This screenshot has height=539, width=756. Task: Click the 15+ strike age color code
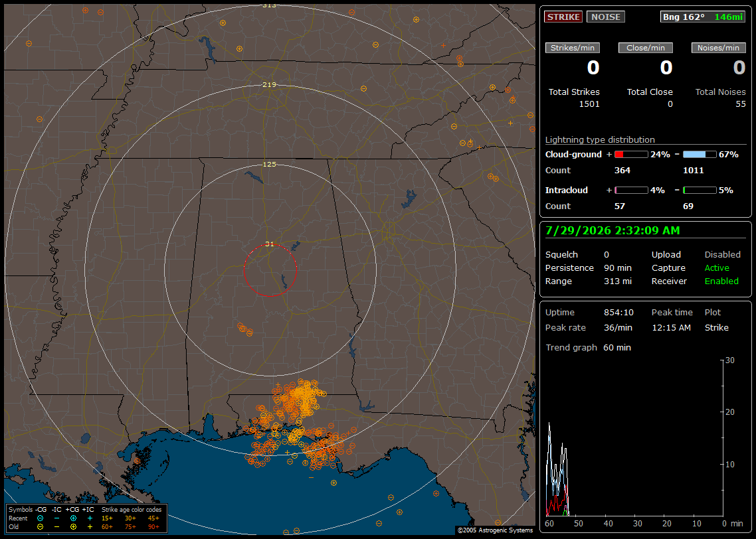click(x=107, y=518)
